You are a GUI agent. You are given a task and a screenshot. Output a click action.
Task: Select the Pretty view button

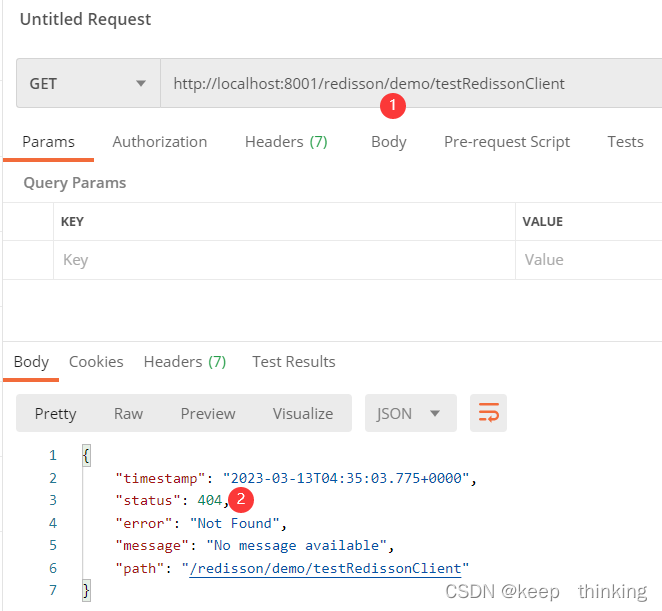(55, 413)
